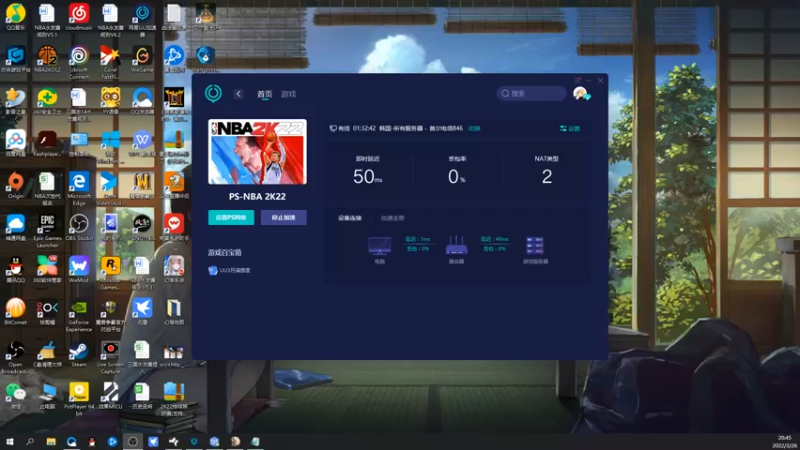Open OBS Studio desktop shortcut

[79, 228]
